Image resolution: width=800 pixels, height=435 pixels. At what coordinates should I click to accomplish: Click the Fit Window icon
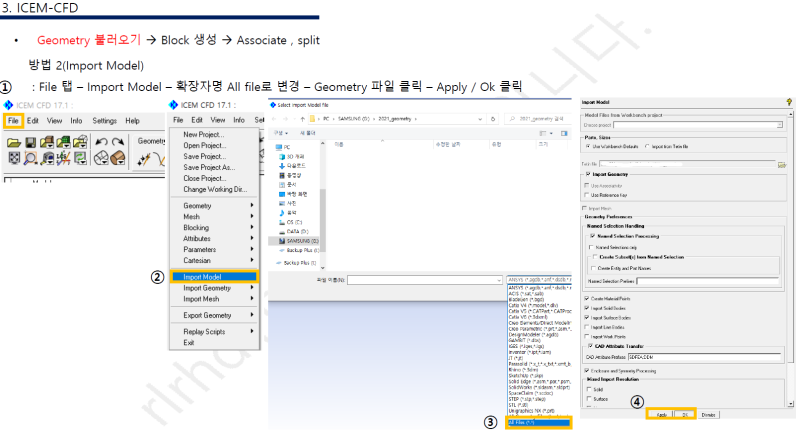(14, 159)
